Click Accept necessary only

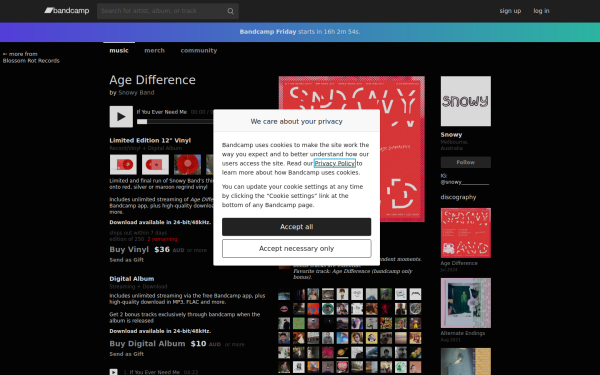[x=297, y=249]
